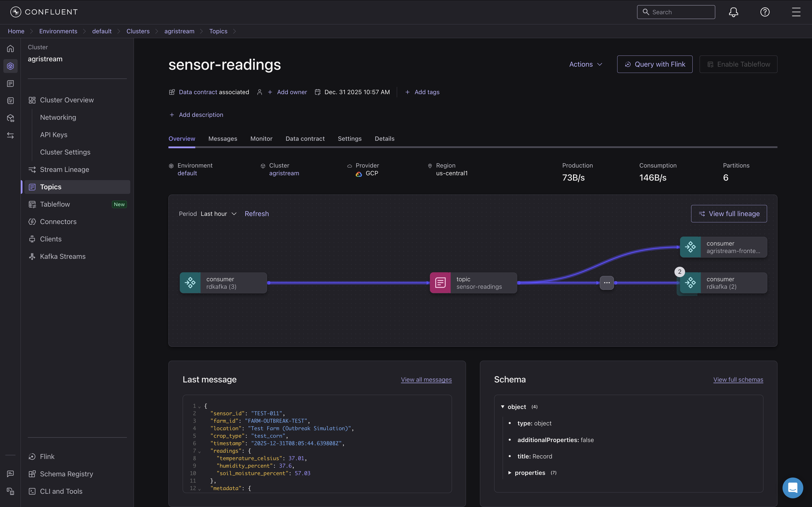The width and height of the screenshot is (812, 507).
Task: Click the notifications bell icon
Action: click(733, 12)
